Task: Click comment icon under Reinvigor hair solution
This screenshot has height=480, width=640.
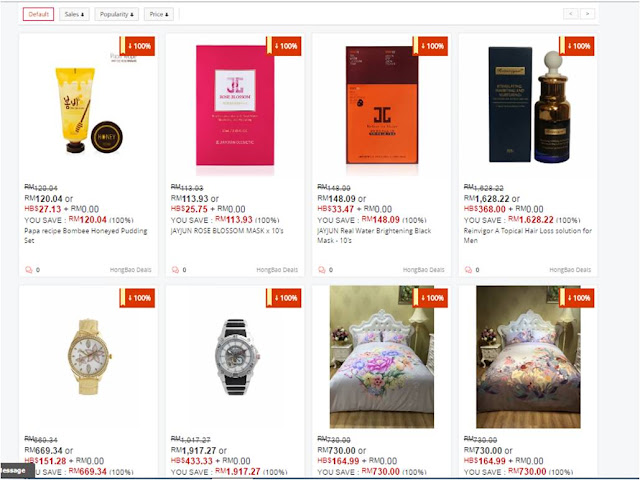Action: coord(468,270)
